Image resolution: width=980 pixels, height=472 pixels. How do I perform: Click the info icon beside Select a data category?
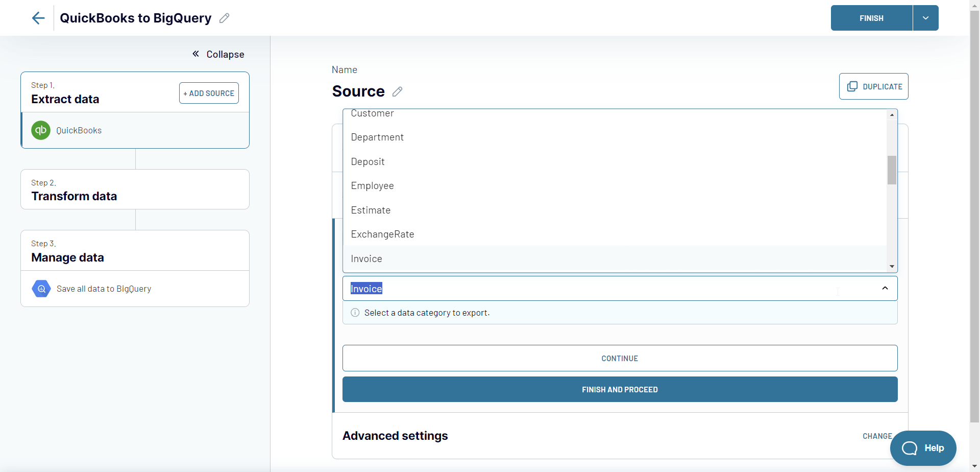coord(355,313)
